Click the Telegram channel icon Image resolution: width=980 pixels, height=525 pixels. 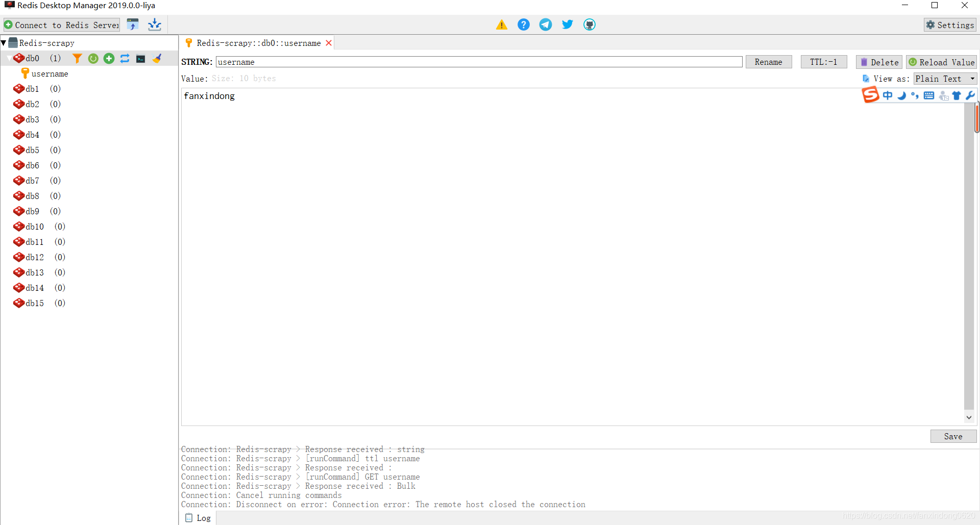click(x=546, y=24)
